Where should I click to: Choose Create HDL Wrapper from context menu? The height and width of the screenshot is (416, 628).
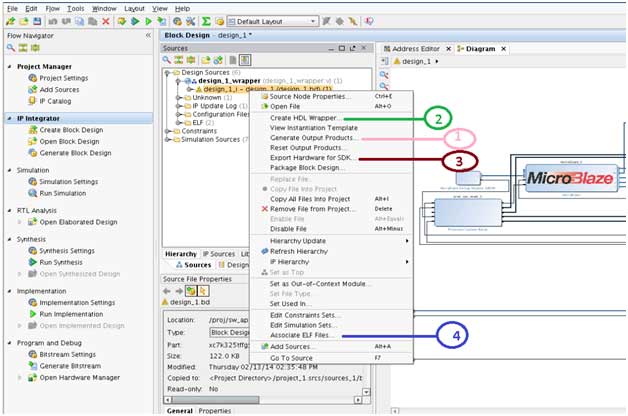click(x=331, y=118)
